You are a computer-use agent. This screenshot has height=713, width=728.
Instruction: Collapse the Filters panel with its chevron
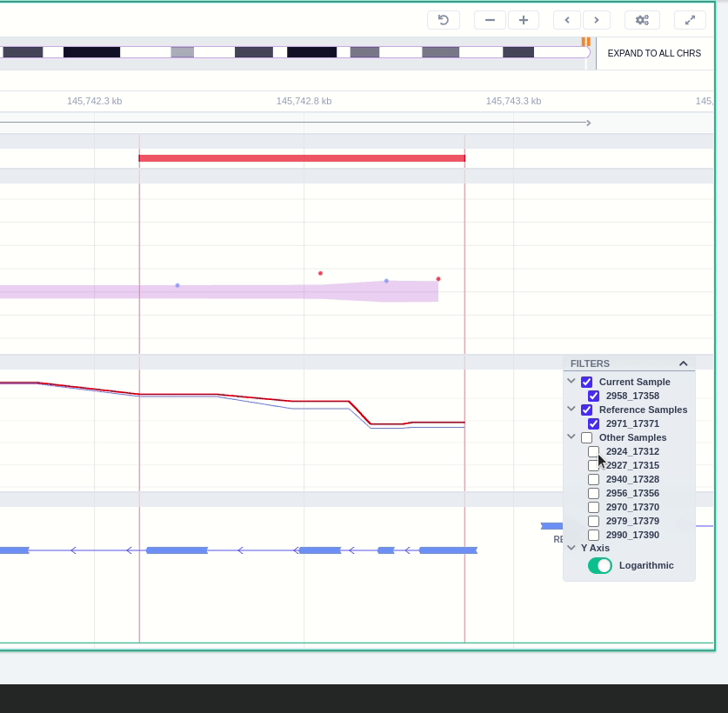(684, 363)
